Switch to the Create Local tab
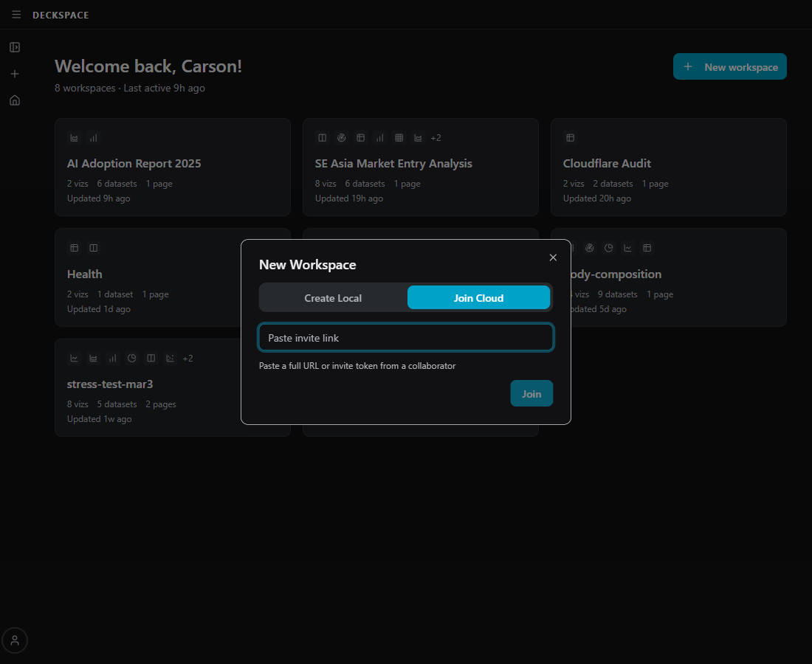Viewport: 812px width, 664px height. point(333,298)
